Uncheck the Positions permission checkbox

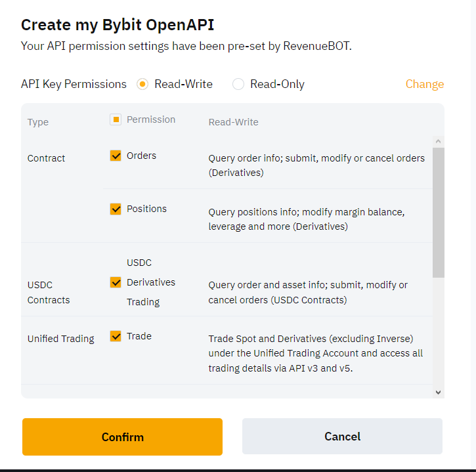[116, 209]
